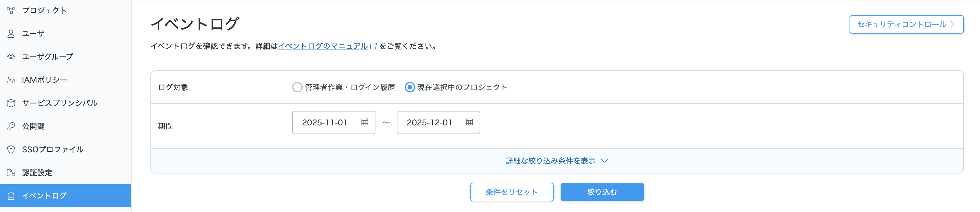The height and width of the screenshot is (212, 980).
Task: Click the Public Key icon
Action: (11, 126)
